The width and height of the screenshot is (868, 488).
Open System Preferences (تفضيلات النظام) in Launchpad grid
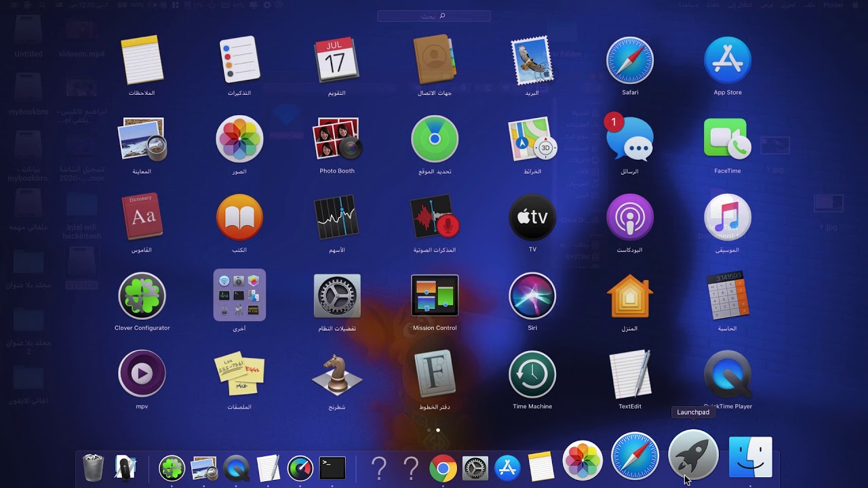point(337,296)
